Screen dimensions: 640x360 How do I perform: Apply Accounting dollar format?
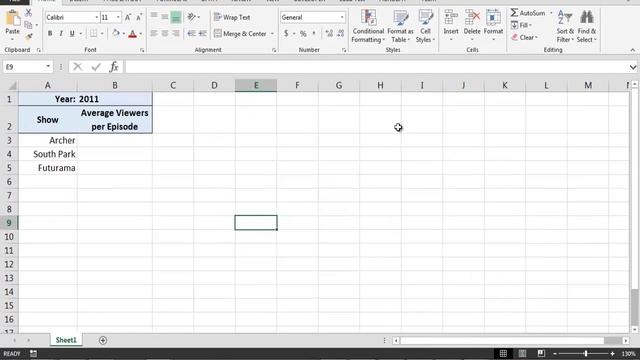click(x=286, y=33)
